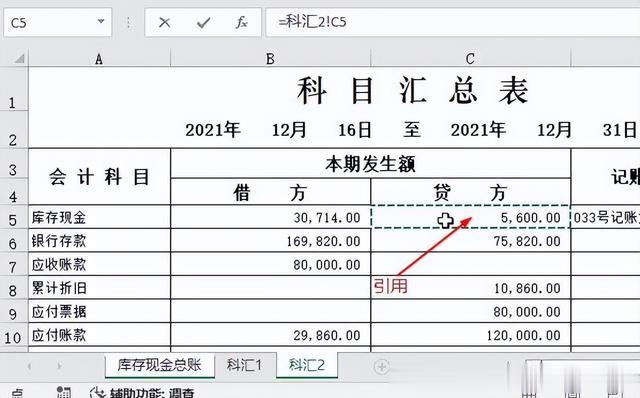The width and height of the screenshot is (640, 398).
Task: Click into the formula bar text
Action: point(452,22)
